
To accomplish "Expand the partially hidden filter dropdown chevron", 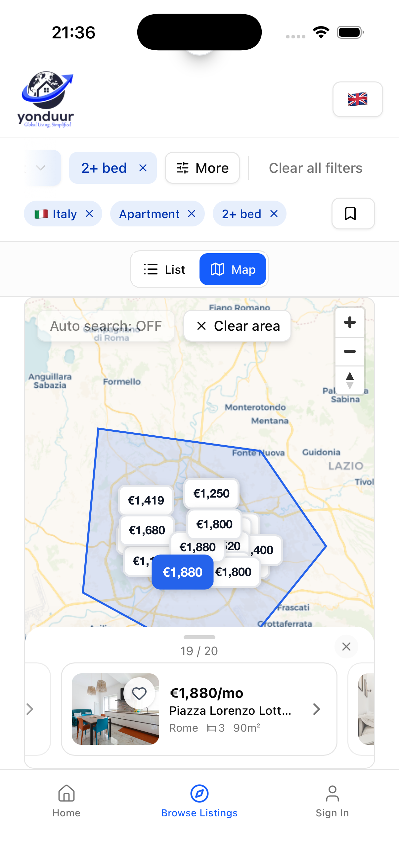I will (x=41, y=168).
